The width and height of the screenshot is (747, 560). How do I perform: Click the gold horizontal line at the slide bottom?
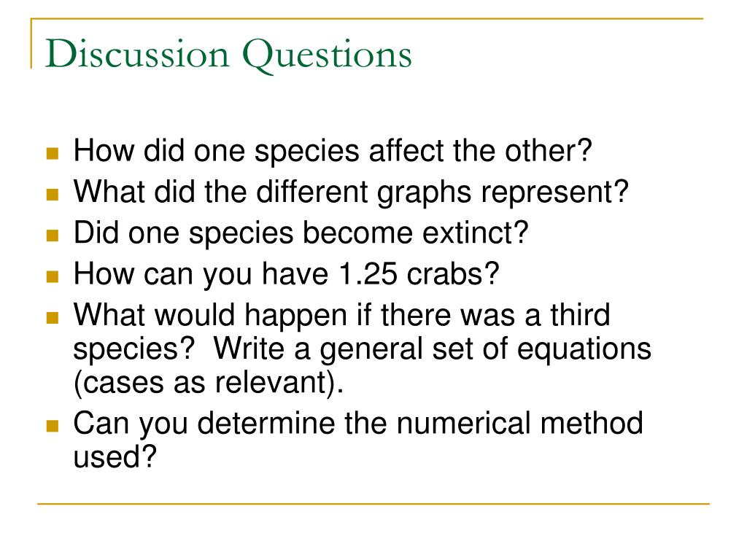[373, 503]
